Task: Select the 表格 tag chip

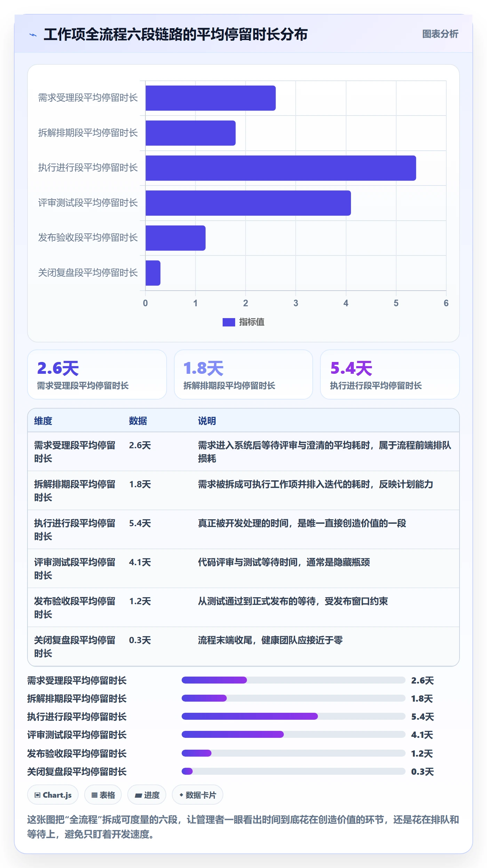Action: click(x=103, y=795)
